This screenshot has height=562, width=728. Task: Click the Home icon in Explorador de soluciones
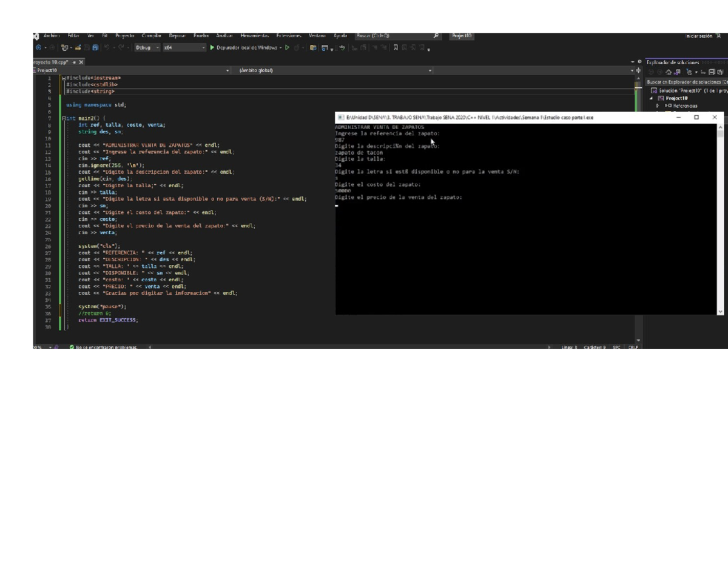[x=669, y=72]
